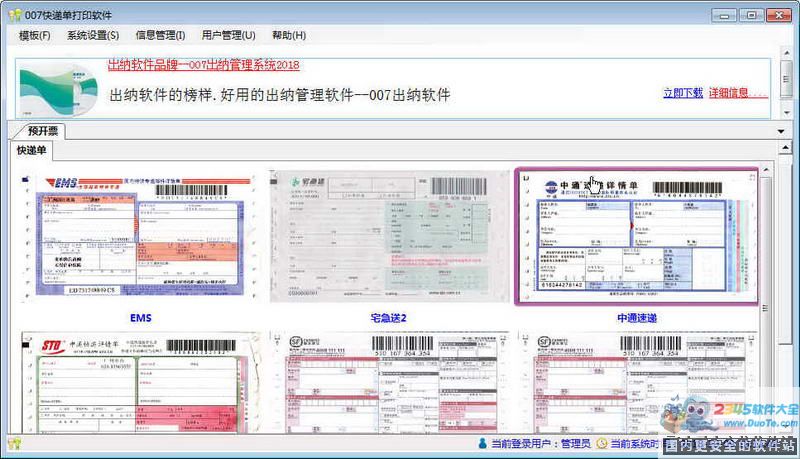Open the 系统设置(S) menu
The width and height of the screenshot is (800, 459).
point(93,35)
